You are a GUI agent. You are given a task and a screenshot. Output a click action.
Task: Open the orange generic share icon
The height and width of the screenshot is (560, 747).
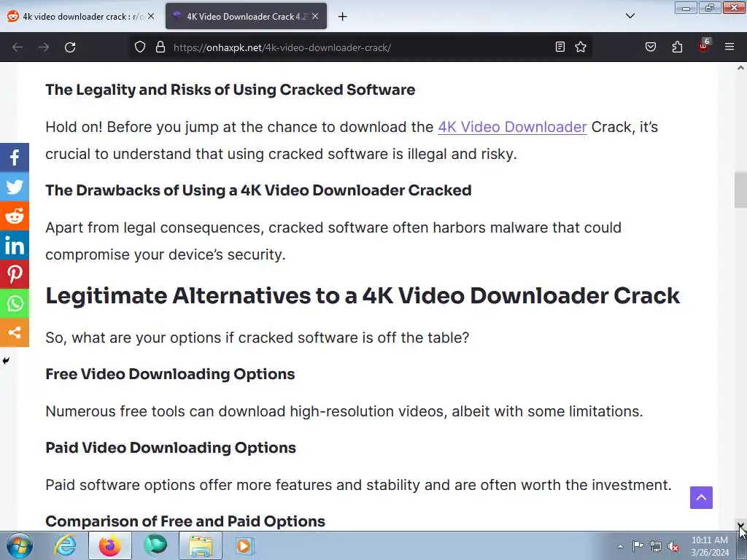pyautogui.click(x=15, y=332)
